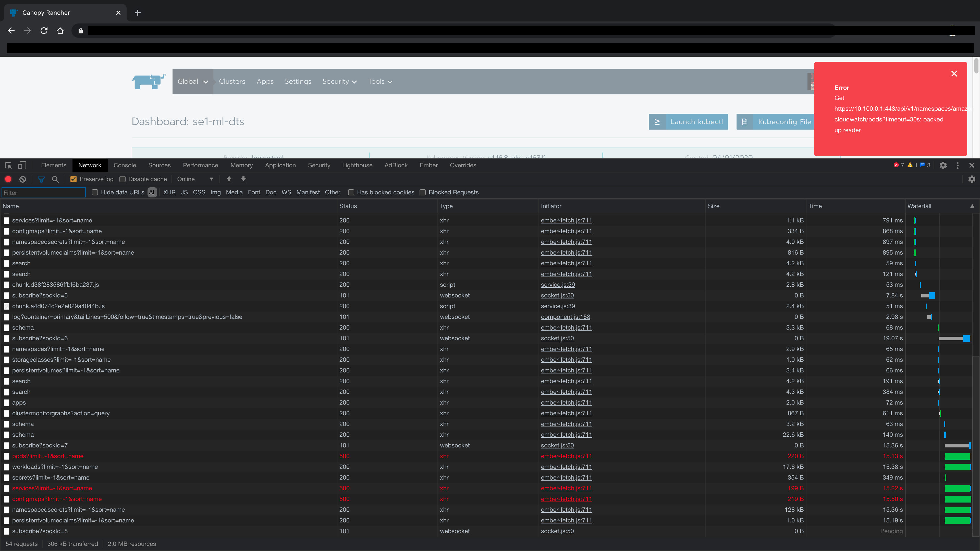The height and width of the screenshot is (551, 980).
Task: Open the failed pods request row
Action: 48,456
